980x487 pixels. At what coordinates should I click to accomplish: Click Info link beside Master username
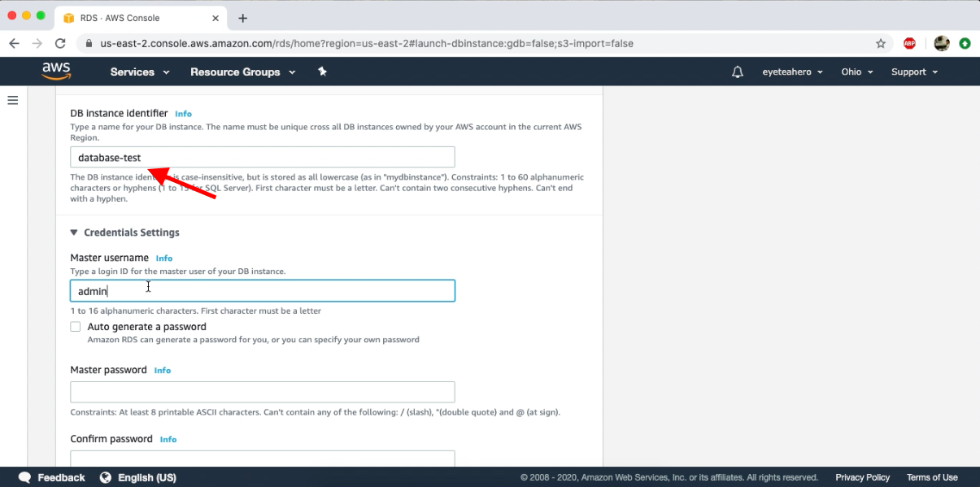click(164, 259)
